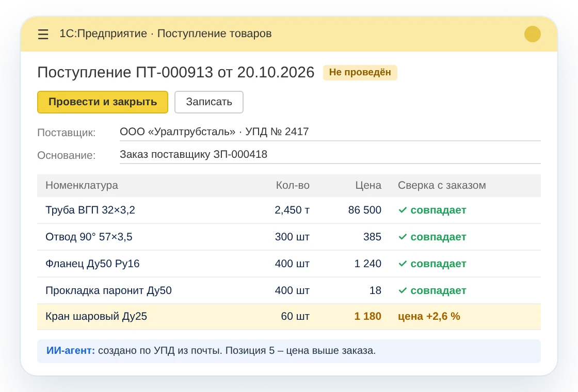The height and width of the screenshot is (392, 578).
Task: Click the ИИ-агент label in notice
Action: tap(70, 351)
